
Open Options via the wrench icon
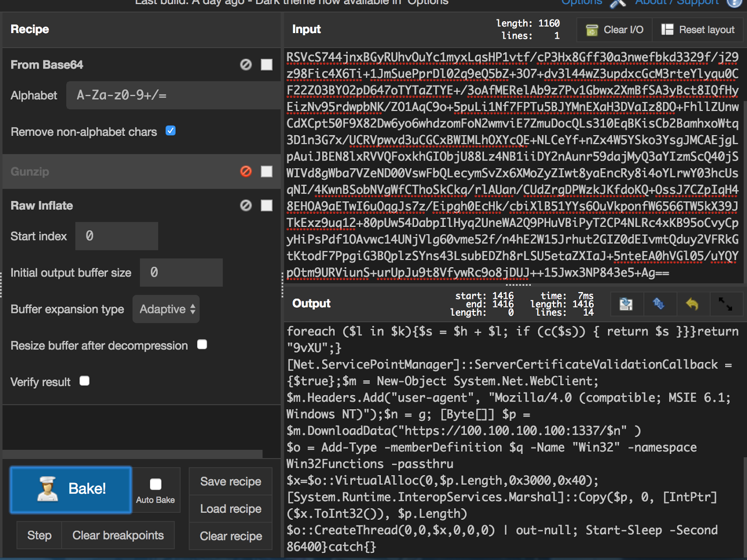pyautogui.click(x=619, y=3)
